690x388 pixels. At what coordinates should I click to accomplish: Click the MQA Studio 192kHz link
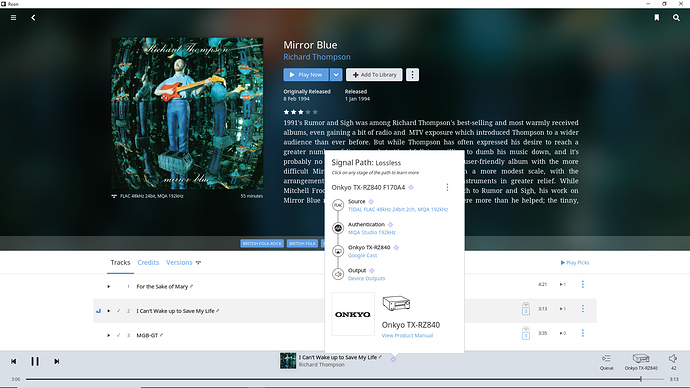(371, 232)
